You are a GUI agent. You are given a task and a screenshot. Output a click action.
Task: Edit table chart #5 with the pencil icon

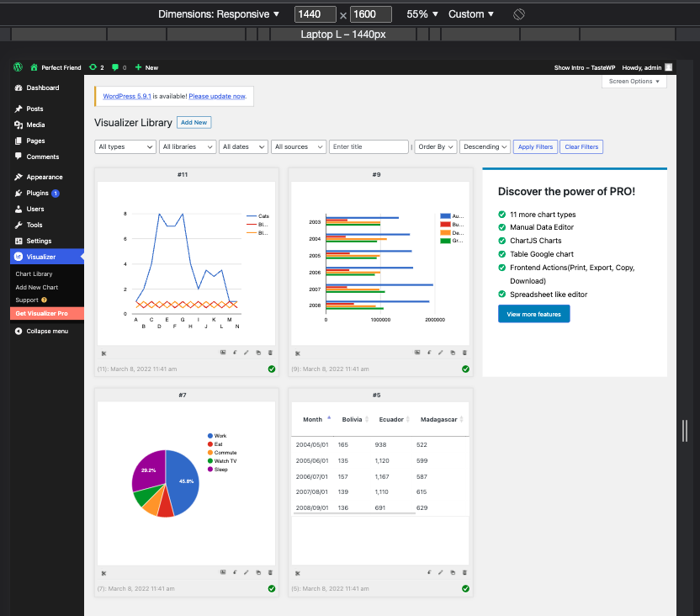click(x=441, y=572)
